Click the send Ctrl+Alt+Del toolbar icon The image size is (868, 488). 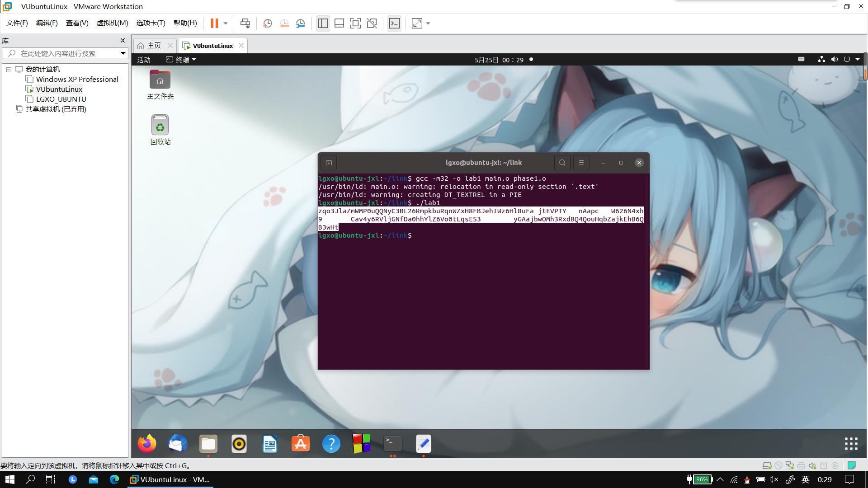pos(245,23)
